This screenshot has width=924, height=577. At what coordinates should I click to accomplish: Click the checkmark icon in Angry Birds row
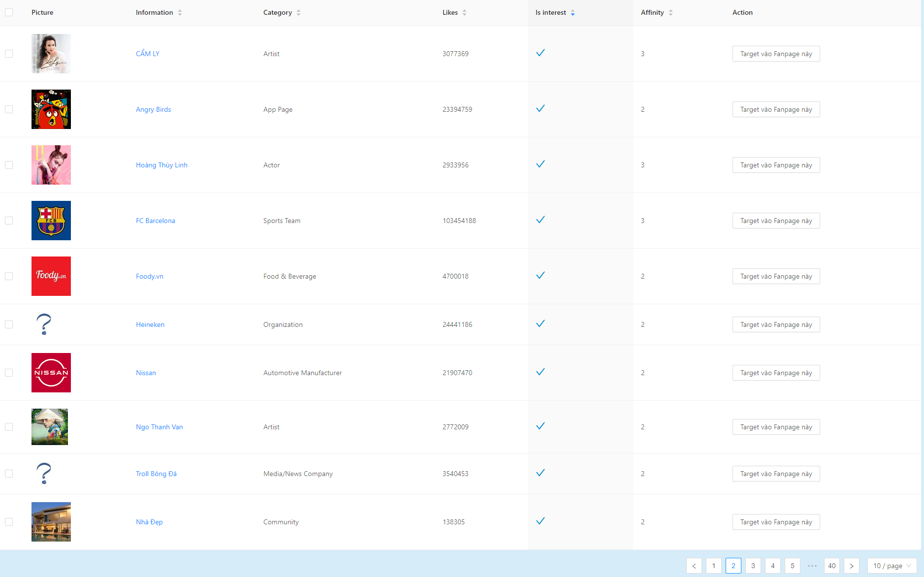point(541,109)
